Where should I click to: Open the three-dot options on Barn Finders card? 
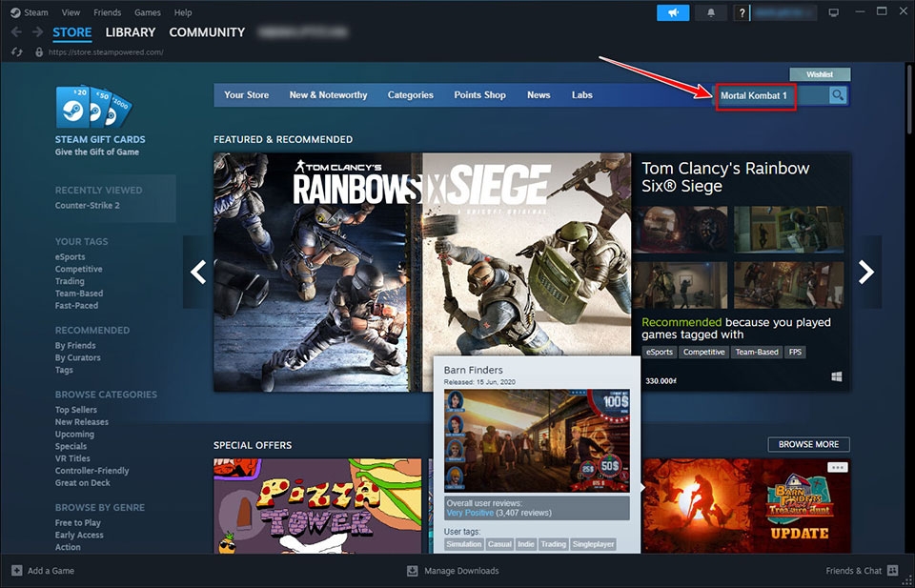(x=837, y=467)
